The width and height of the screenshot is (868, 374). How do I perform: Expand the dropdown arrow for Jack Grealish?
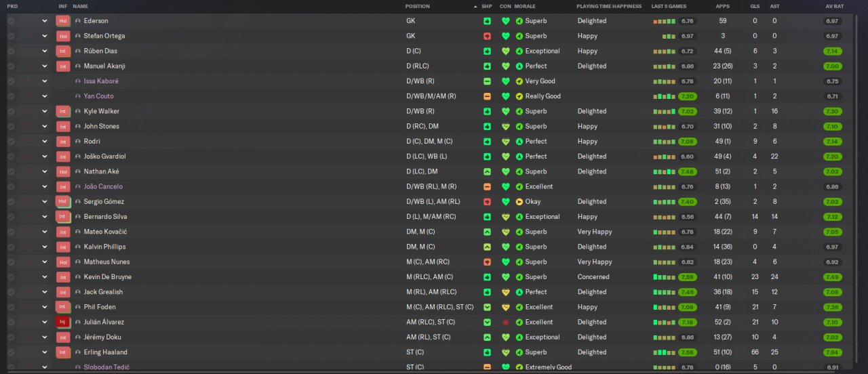coord(45,292)
